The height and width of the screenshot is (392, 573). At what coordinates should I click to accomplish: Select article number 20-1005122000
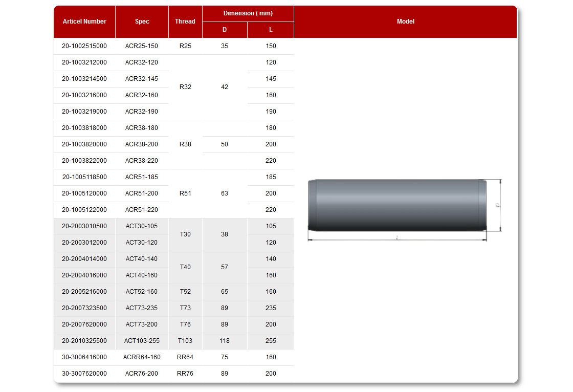pyautogui.click(x=84, y=210)
